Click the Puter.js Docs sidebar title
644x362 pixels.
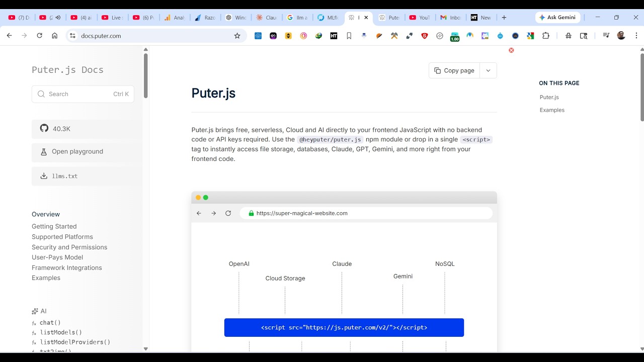click(67, 70)
